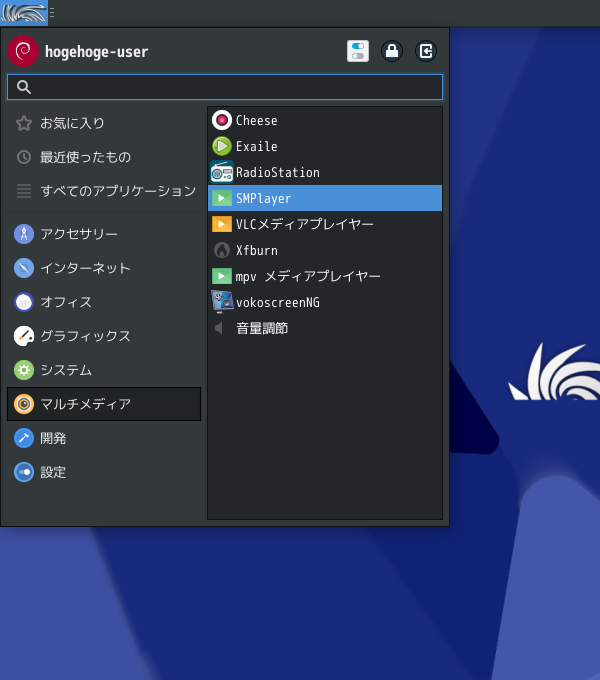Click inside the application search field
Image resolution: width=600 pixels, height=680 pixels.
225,87
